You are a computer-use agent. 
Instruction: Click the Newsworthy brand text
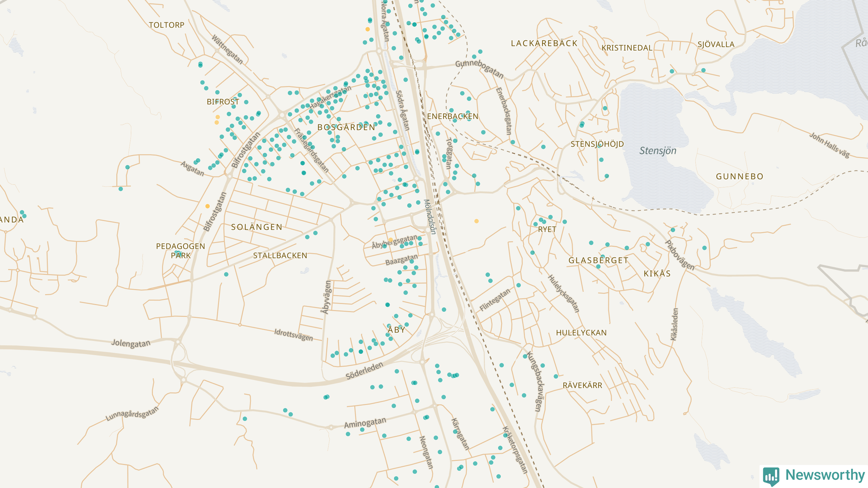pos(825,475)
